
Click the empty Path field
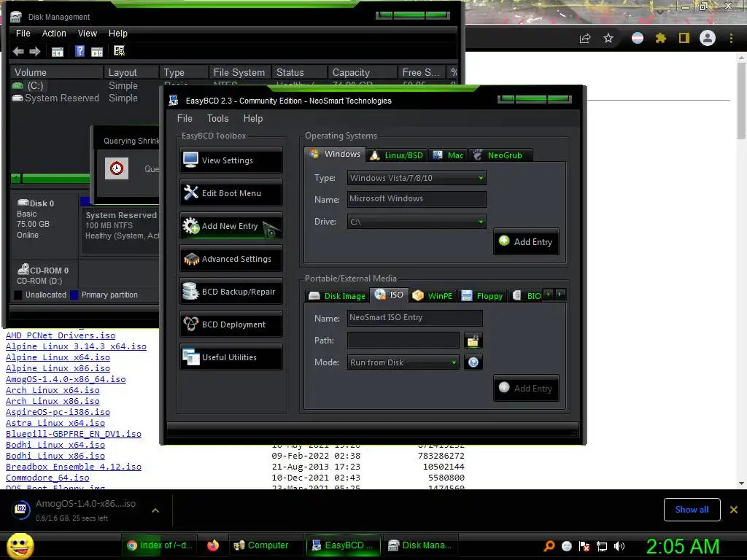point(403,341)
